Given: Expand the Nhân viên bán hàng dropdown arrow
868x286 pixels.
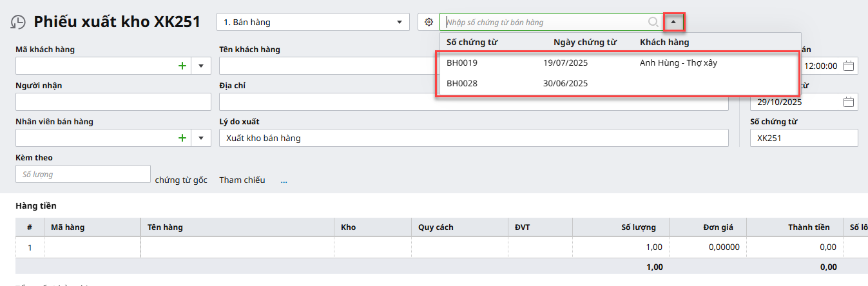Looking at the screenshot, I should point(201,138).
